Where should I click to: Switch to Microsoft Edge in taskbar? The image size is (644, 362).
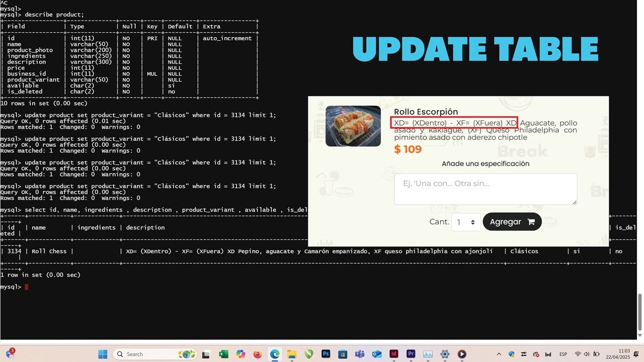275,354
